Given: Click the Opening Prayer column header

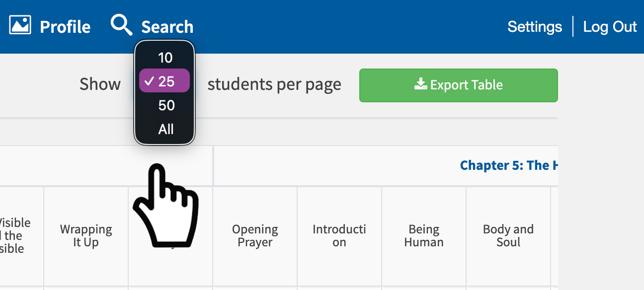Looking at the screenshot, I should (255, 235).
